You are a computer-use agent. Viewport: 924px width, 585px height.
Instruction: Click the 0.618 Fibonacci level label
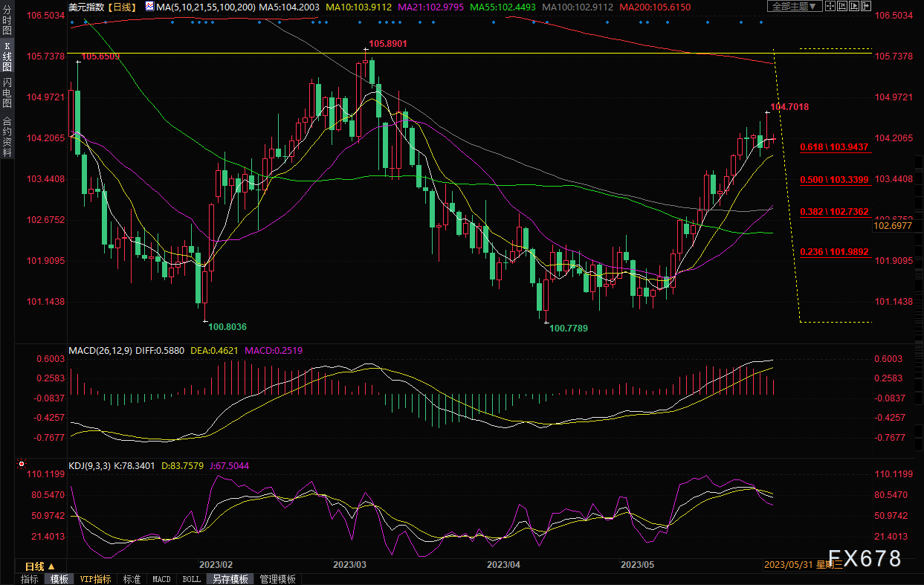pyautogui.click(x=834, y=148)
